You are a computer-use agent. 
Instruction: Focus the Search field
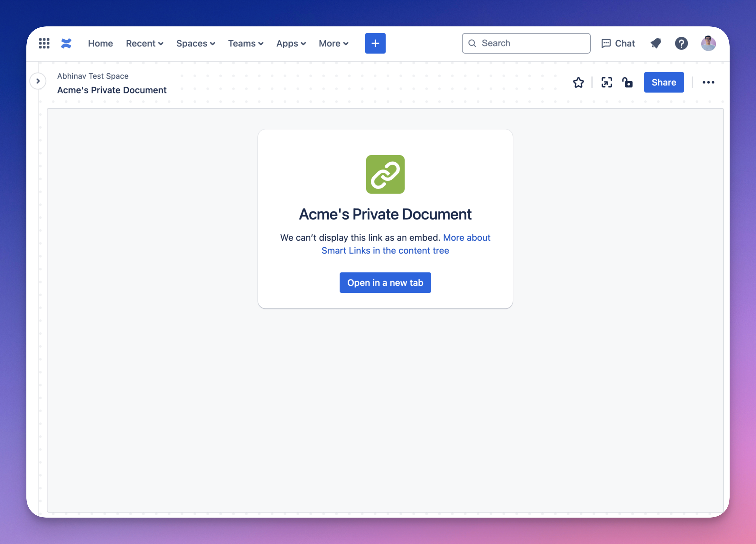[526, 43]
